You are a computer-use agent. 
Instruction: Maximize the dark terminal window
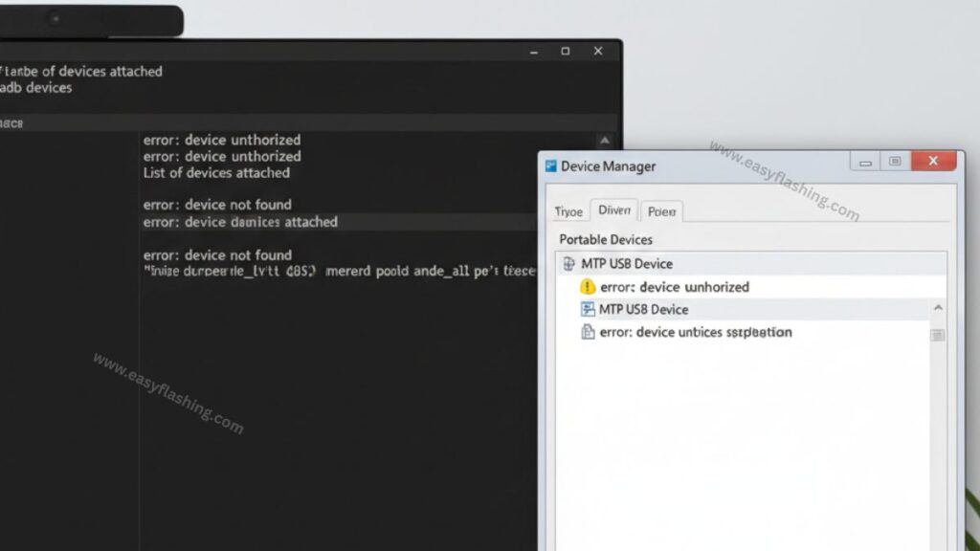tap(566, 51)
